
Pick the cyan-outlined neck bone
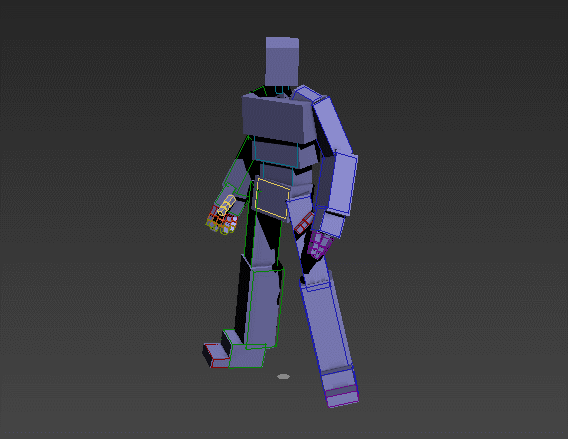pos(280,89)
